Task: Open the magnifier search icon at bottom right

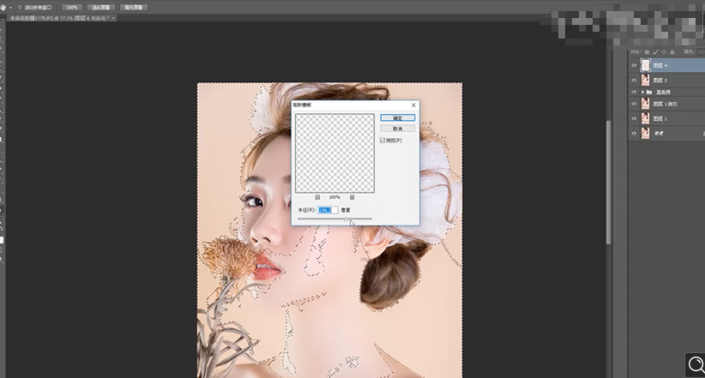Action: point(696,365)
